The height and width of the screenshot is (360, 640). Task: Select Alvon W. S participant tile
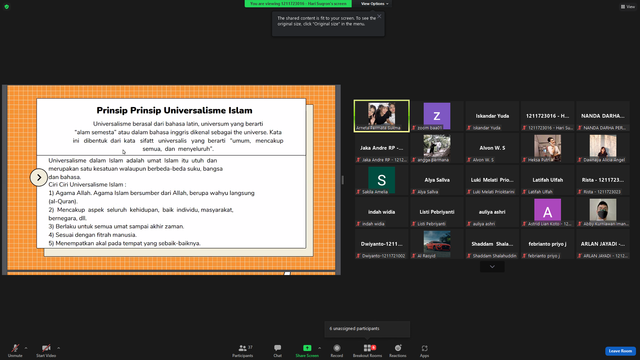(x=492, y=148)
